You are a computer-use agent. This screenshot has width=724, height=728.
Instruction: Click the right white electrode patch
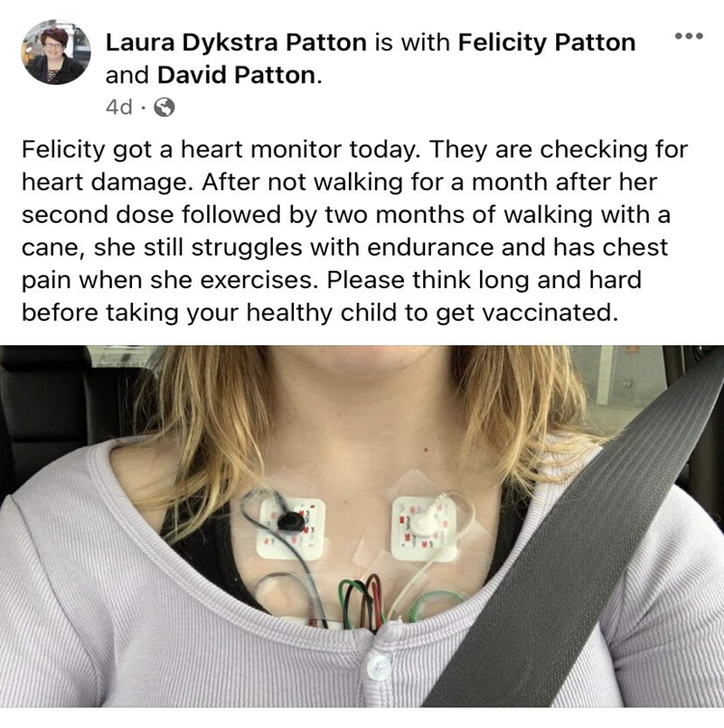(x=424, y=528)
